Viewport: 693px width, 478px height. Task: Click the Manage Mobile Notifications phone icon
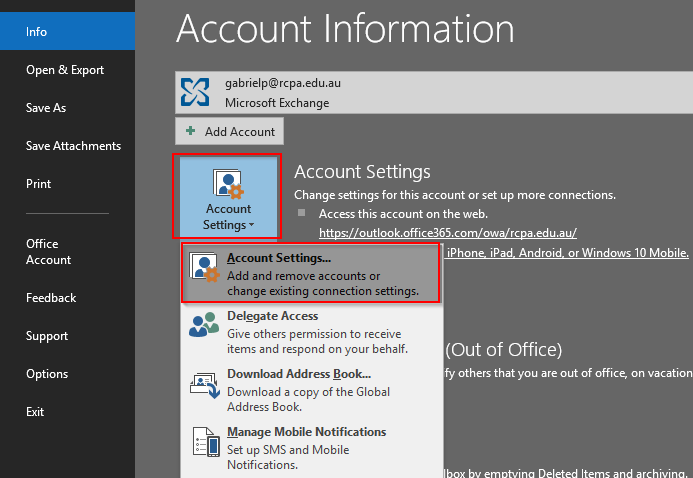(206, 442)
